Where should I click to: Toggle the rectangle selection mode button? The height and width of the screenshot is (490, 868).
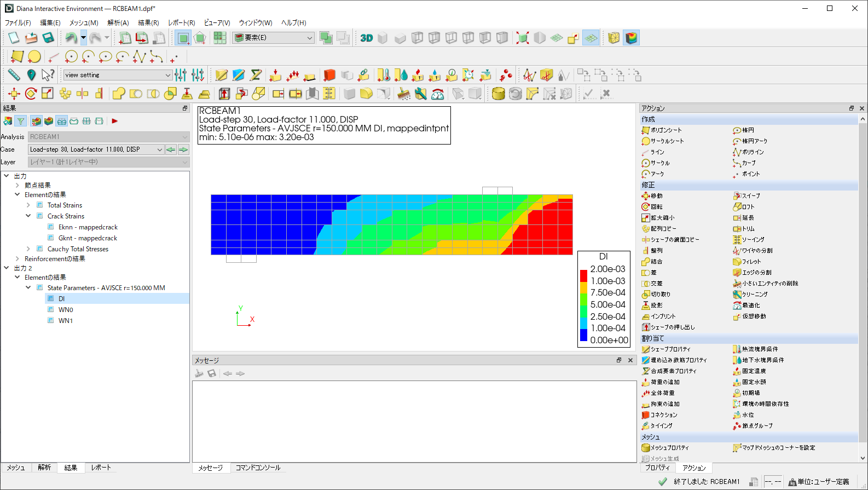183,38
